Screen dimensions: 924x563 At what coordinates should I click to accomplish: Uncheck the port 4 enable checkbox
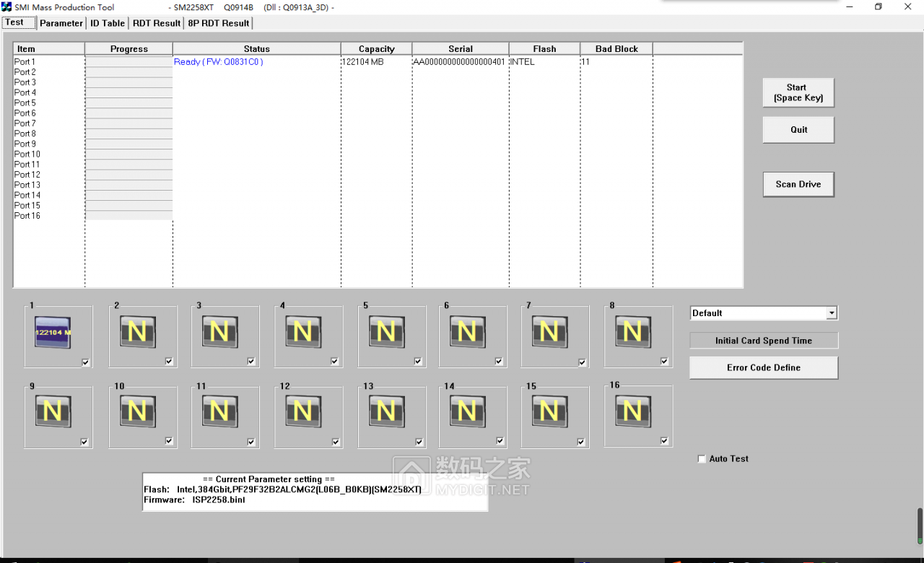pyautogui.click(x=335, y=362)
